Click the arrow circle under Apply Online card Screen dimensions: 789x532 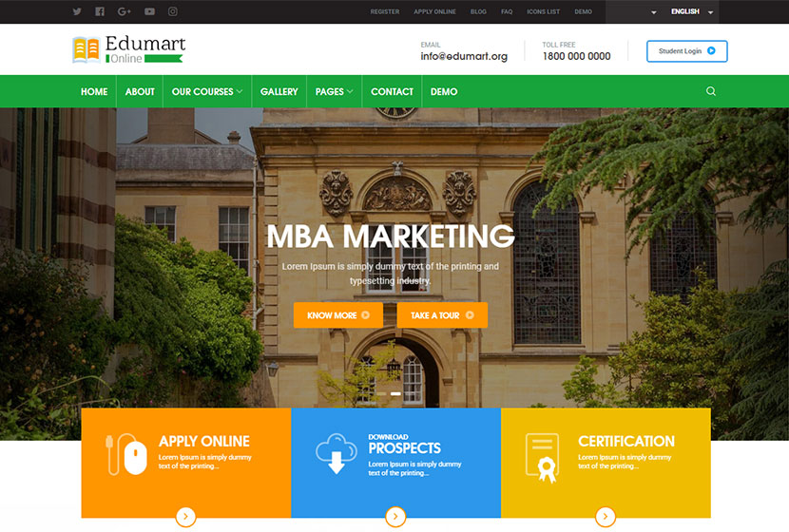[x=185, y=517]
